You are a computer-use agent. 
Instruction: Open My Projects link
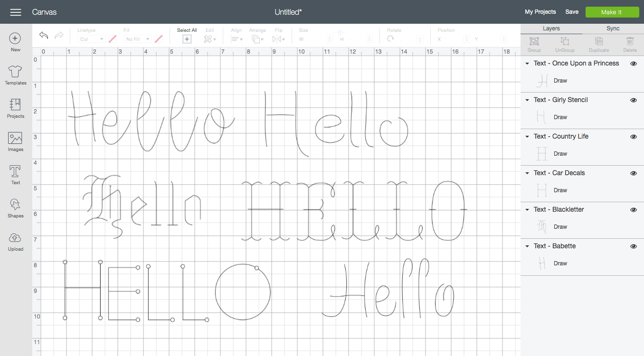tap(540, 12)
